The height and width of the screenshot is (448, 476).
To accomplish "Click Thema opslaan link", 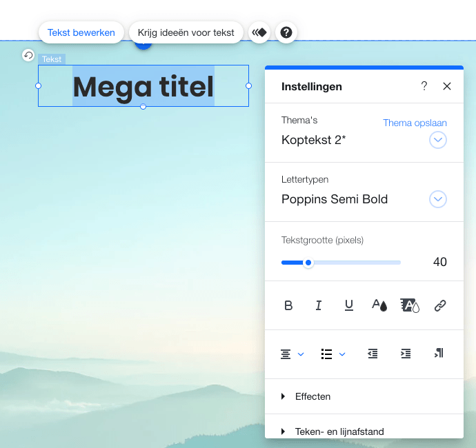I will (415, 123).
